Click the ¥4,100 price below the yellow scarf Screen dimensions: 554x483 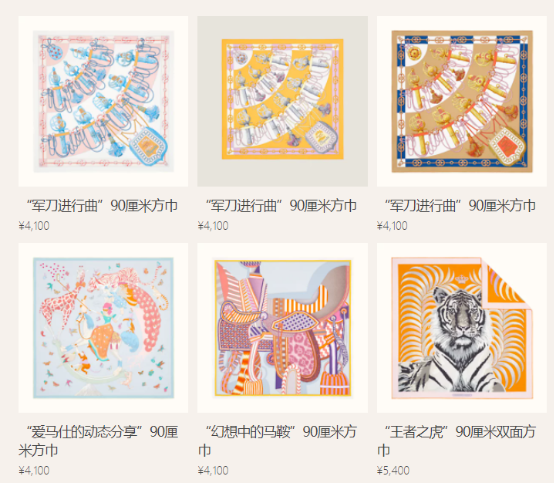[213, 226]
